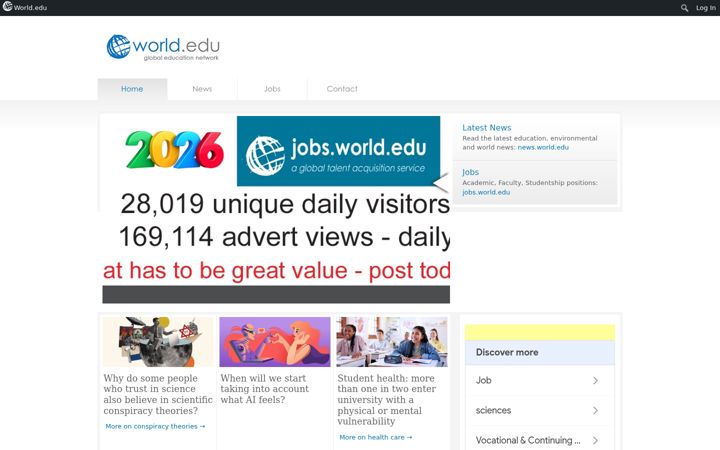Click 'More on conspiracy theories' link
Screen dimensions: 720x450
point(155,426)
